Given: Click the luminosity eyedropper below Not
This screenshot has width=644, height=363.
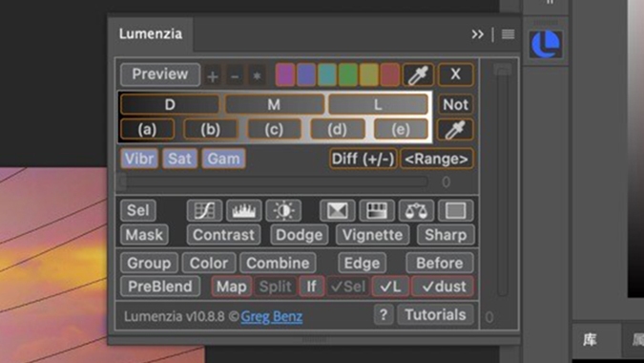Looking at the screenshot, I should click(455, 130).
